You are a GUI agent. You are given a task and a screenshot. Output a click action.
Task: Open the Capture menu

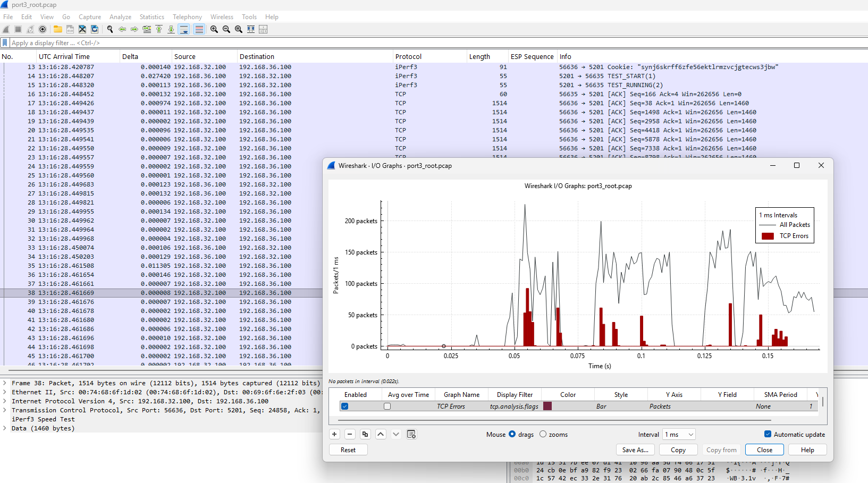point(90,17)
